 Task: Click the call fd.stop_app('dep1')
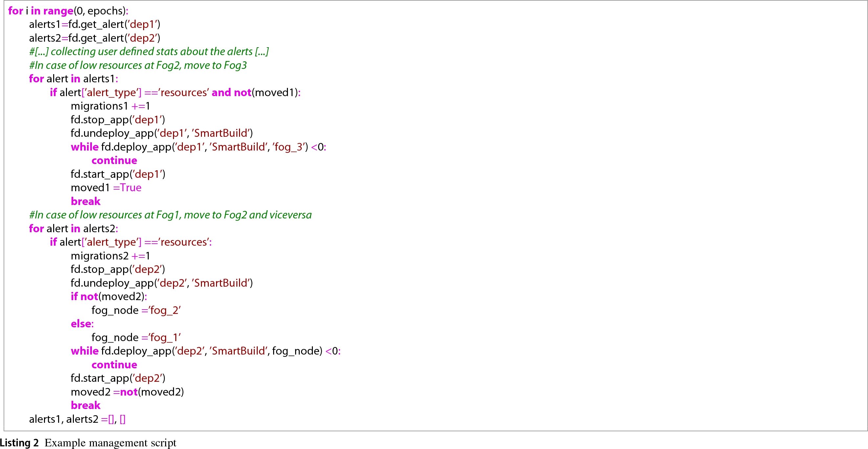(118, 120)
